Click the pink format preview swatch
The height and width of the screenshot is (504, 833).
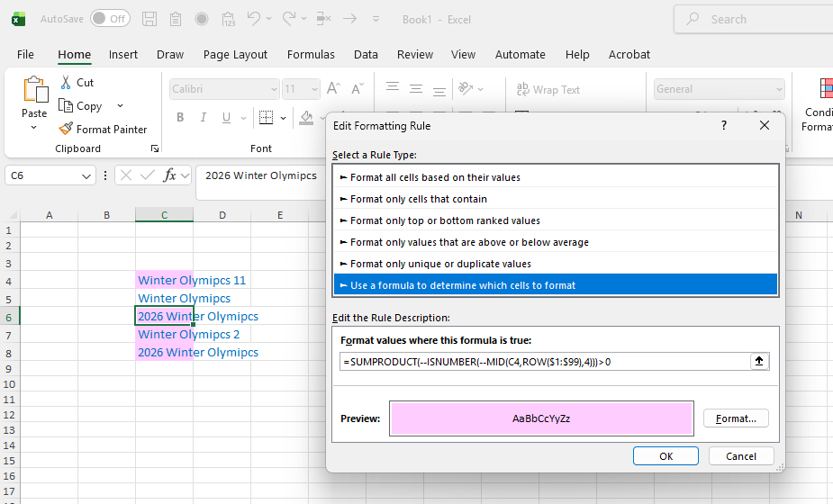coord(541,418)
